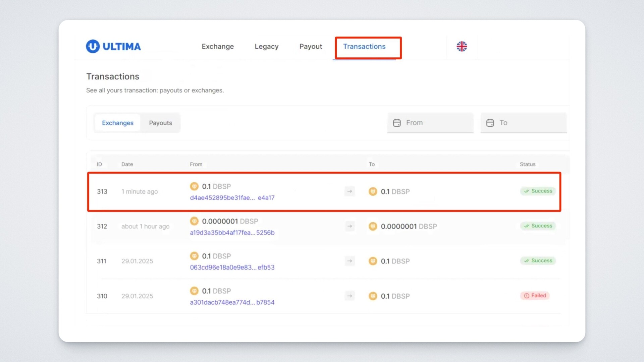Open hash link d4ae452895be31fae...e4a17

click(x=232, y=198)
